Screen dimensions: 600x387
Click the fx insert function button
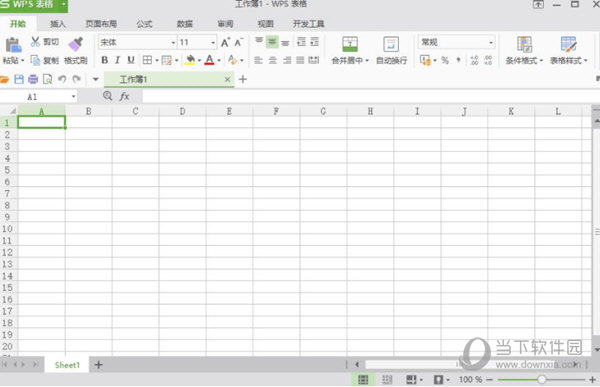tap(124, 96)
